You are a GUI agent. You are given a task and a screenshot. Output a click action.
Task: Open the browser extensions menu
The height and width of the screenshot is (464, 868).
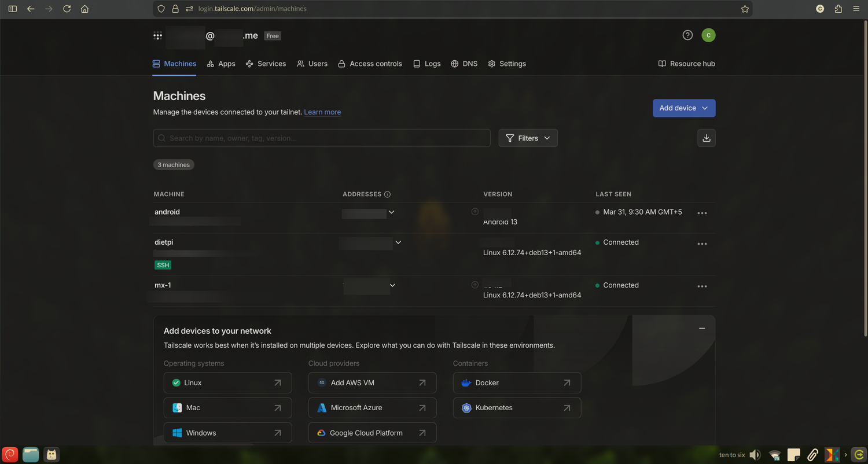(x=838, y=9)
